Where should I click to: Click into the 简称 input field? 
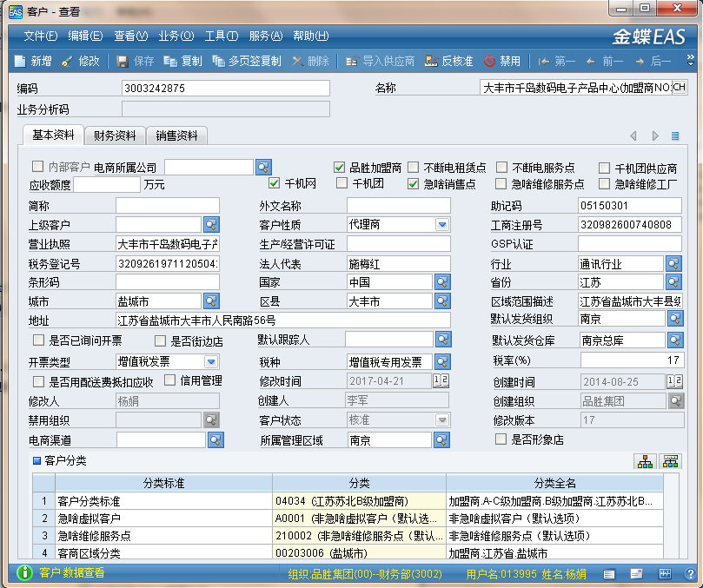[168, 206]
